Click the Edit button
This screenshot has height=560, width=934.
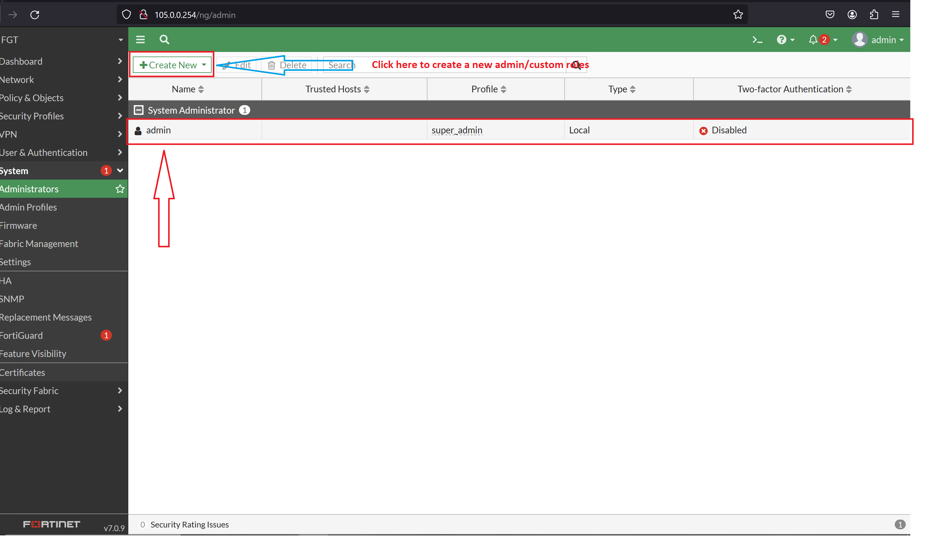[238, 64]
